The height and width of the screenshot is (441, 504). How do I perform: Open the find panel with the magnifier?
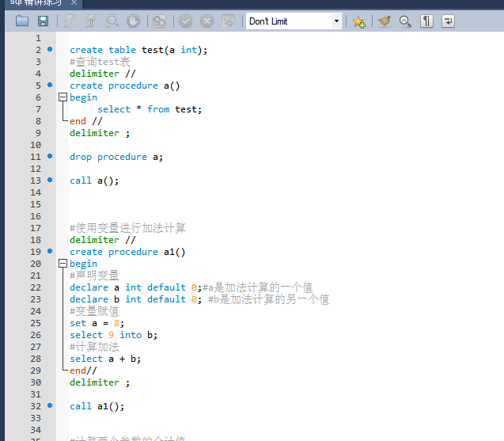point(405,21)
